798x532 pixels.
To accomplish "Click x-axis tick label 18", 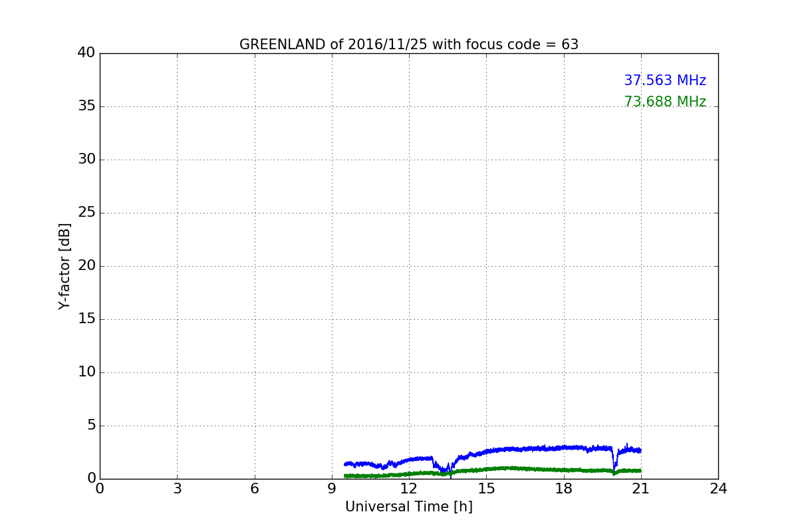I will point(564,489).
